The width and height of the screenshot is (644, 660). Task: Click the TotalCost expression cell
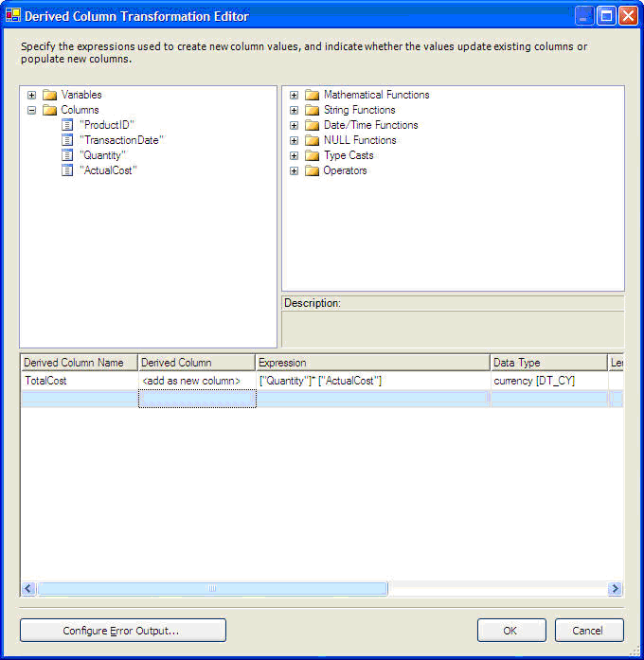pyautogui.click(x=372, y=381)
